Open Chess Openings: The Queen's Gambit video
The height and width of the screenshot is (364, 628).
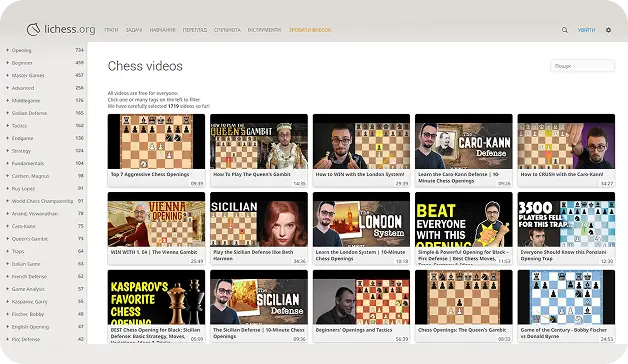click(x=464, y=306)
